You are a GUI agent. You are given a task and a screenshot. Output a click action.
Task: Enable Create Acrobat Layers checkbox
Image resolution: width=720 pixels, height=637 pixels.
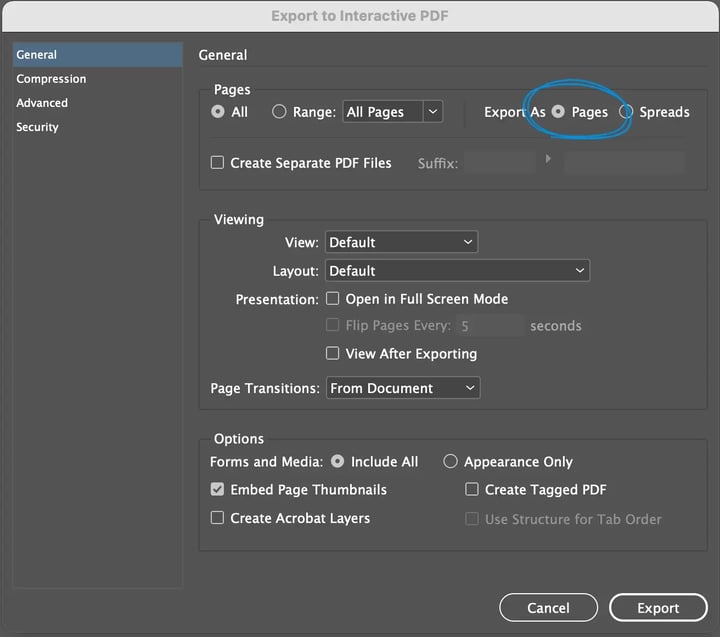pos(217,518)
